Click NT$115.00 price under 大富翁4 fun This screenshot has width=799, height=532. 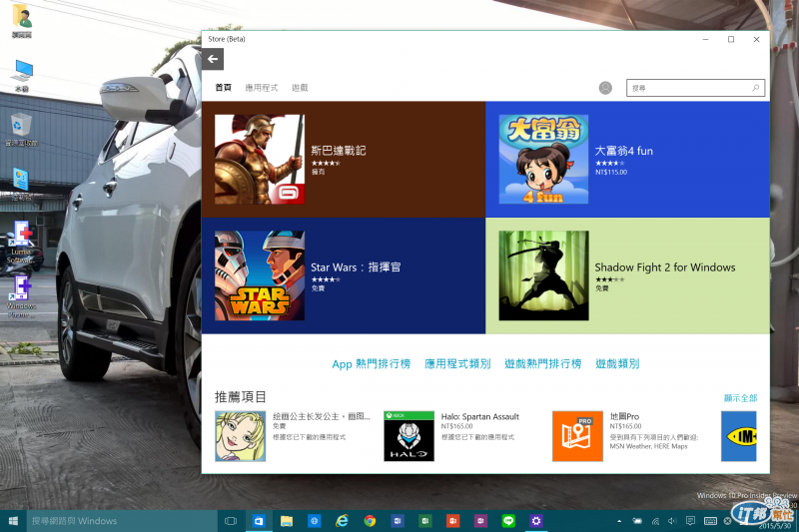tap(611, 172)
